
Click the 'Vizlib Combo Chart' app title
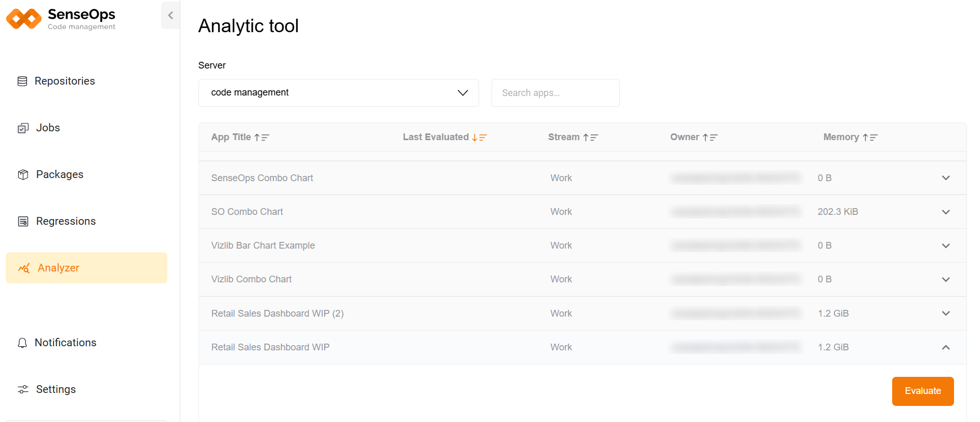(251, 279)
